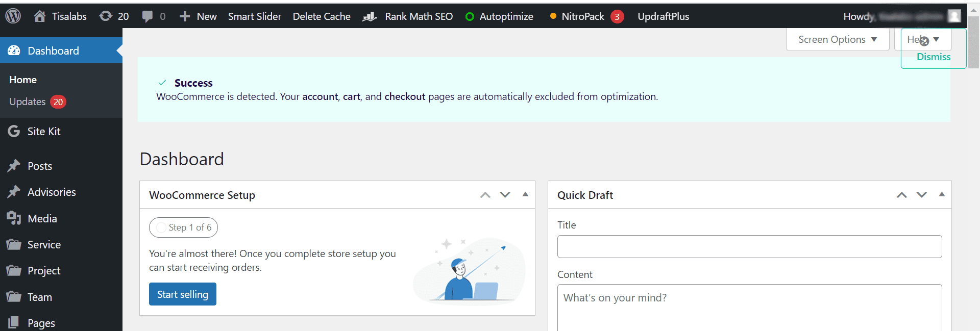Image resolution: width=980 pixels, height=331 pixels.
Task: Open Advisories via its pushpin icon
Action: coord(14,192)
